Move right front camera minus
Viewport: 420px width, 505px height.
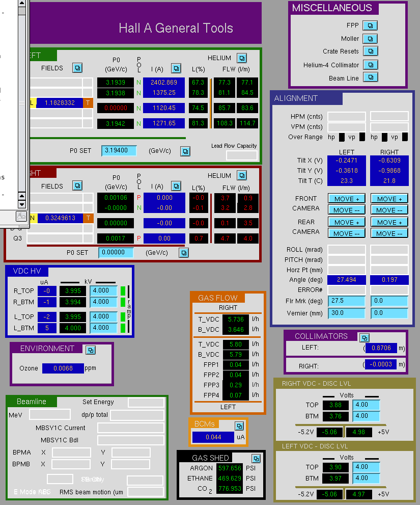(x=389, y=210)
